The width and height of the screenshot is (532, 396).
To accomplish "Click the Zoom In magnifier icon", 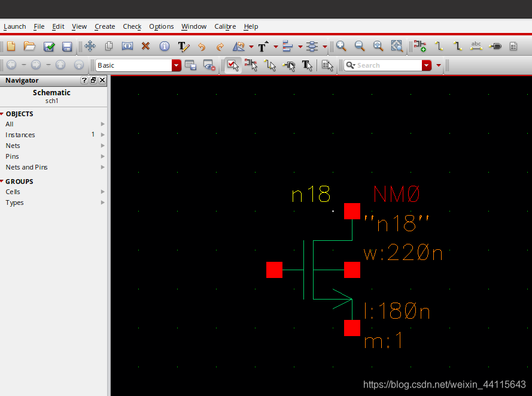I will (341, 46).
